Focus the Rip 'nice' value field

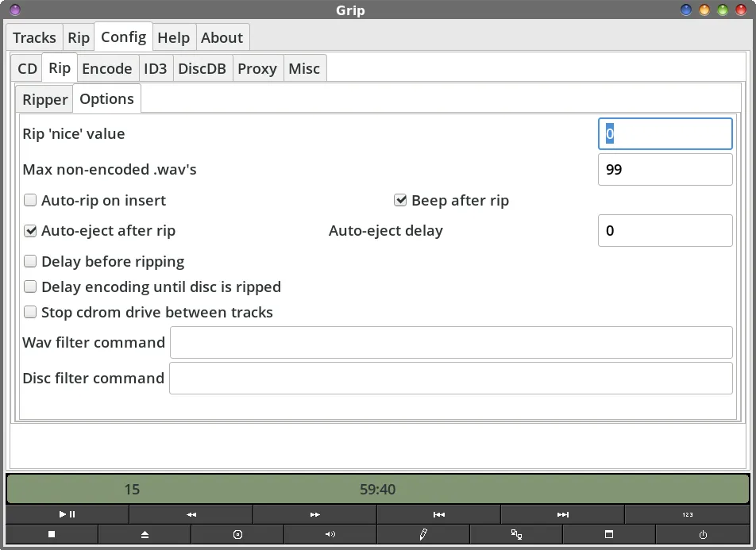click(x=665, y=133)
